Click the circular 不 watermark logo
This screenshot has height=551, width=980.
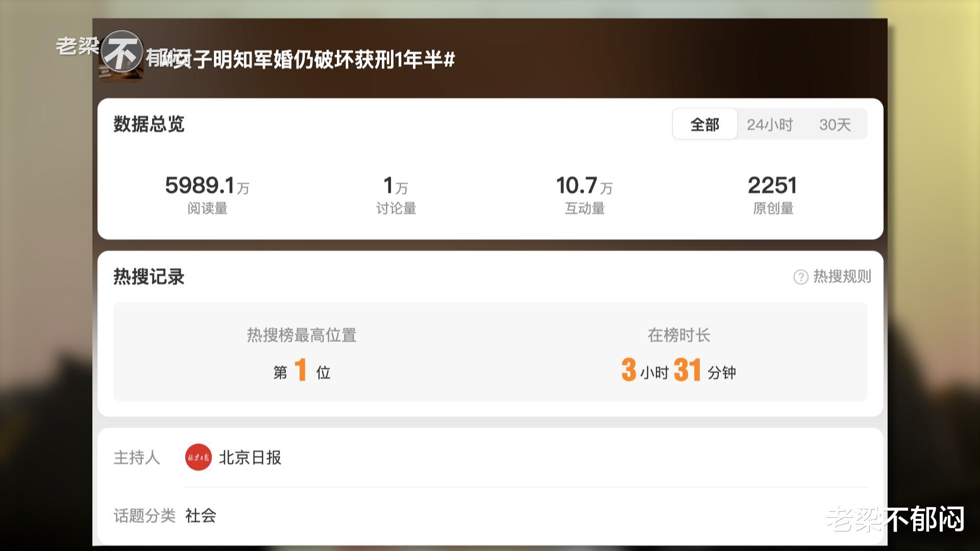121,52
